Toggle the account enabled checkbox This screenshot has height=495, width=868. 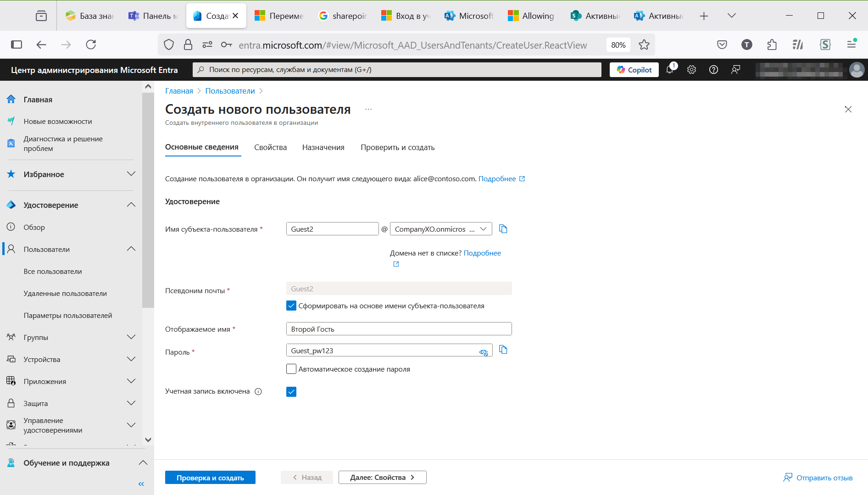coord(291,391)
